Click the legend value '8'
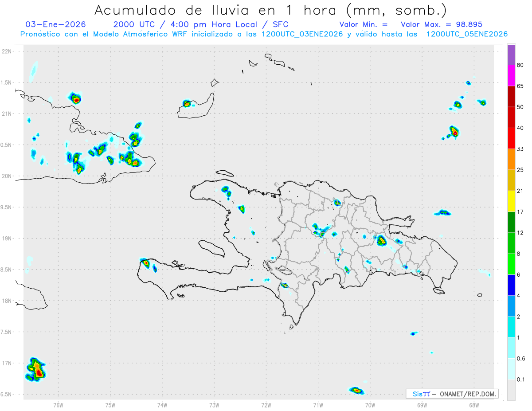532x411 pixels. coord(519,254)
